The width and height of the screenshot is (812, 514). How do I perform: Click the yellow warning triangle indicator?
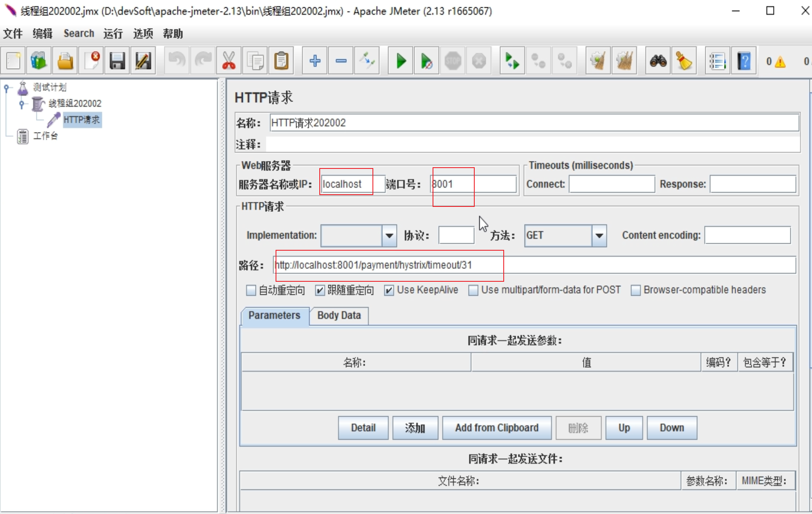780,62
